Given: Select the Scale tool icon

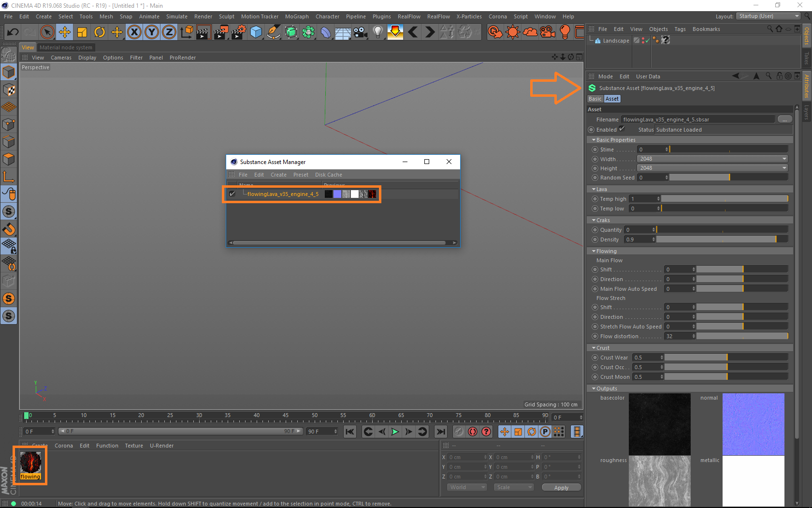Looking at the screenshot, I should click(82, 32).
